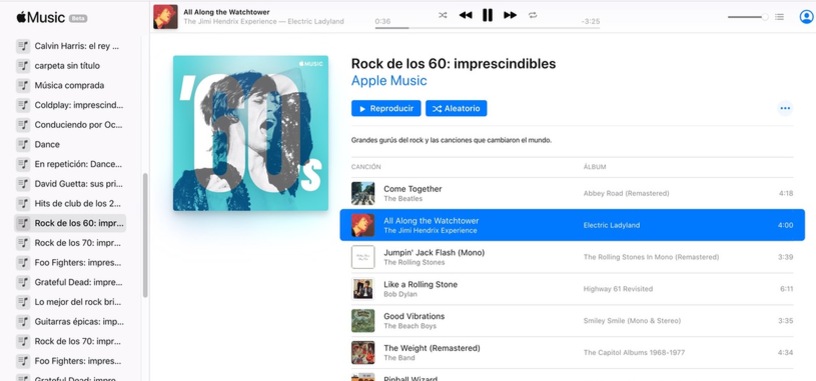Click the Beta badge next to Music
The height and width of the screenshot is (381, 816).
[x=78, y=18]
